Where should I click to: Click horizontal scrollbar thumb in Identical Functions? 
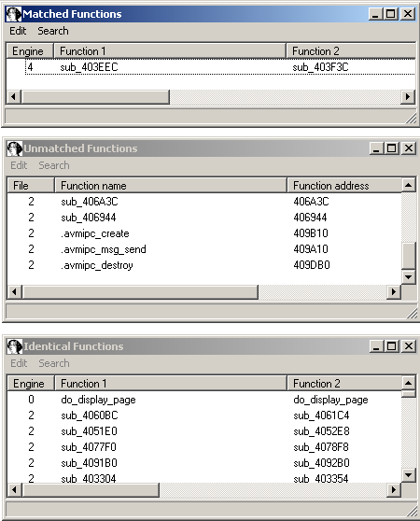click(x=91, y=490)
